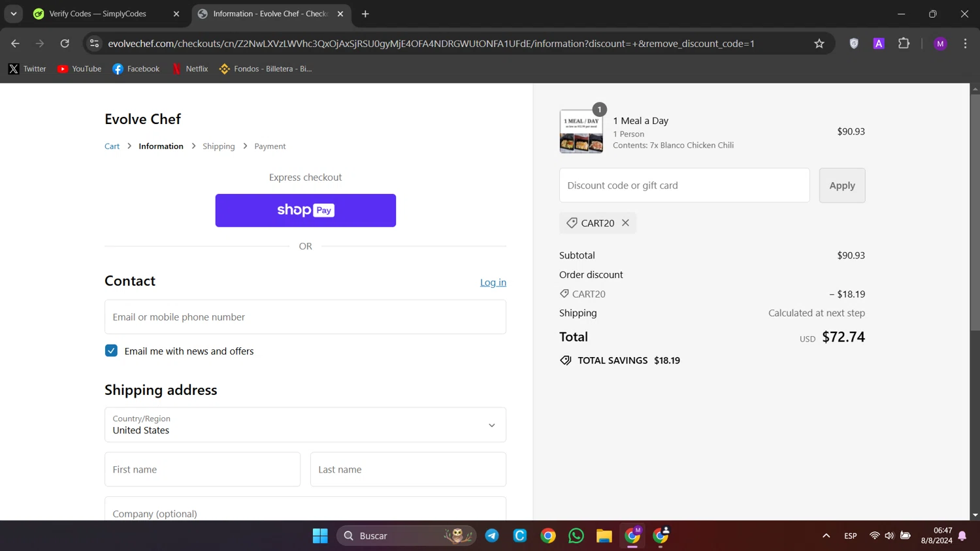This screenshot has width=980, height=551.
Task: Focus the Company (optional) field
Action: (305, 509)
